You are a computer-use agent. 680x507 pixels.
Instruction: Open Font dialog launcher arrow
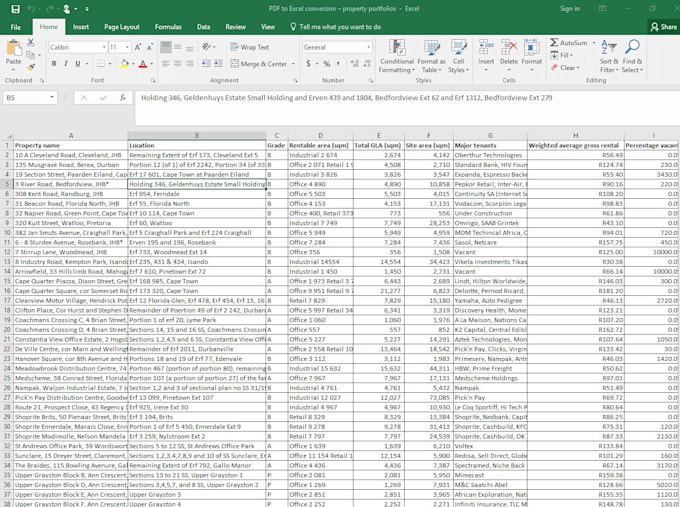point(153,81)
